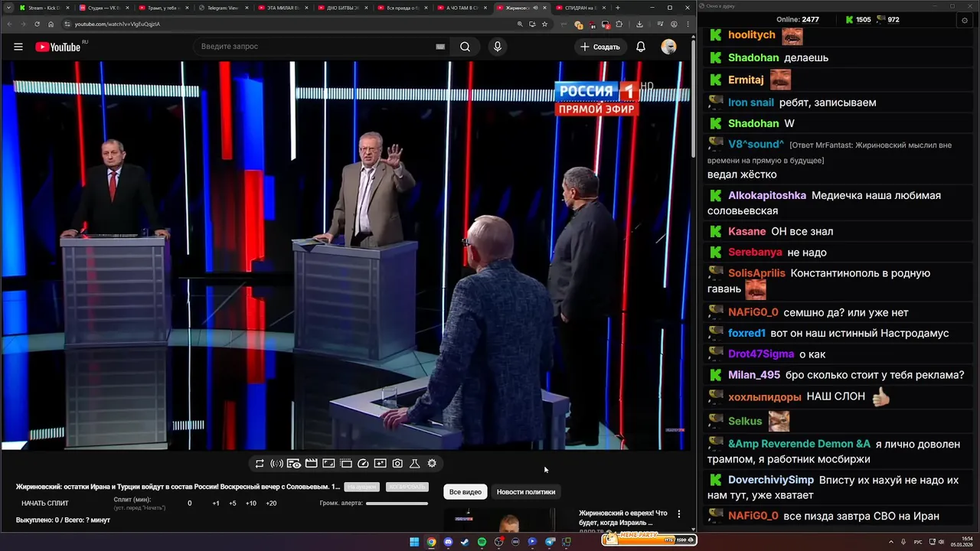Click the Создать button

coord(600,47)
